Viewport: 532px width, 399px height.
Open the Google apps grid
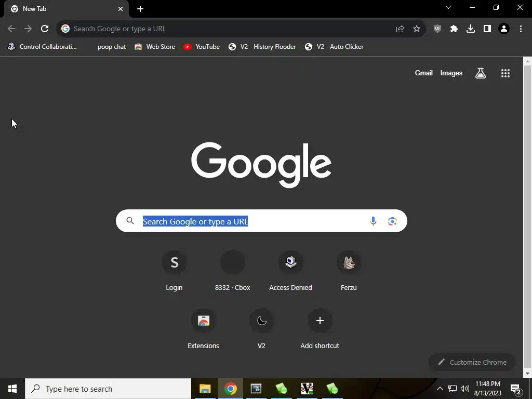506,73
